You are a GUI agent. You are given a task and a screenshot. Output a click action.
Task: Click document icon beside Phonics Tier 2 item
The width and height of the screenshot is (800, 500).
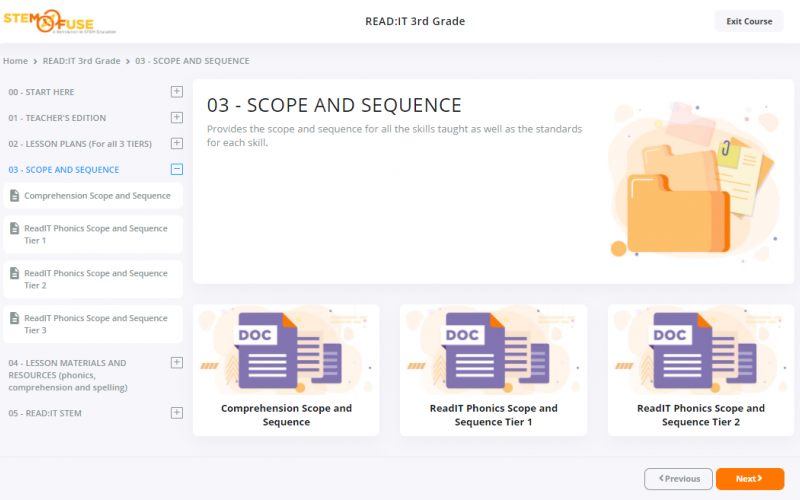coord(14,274)
